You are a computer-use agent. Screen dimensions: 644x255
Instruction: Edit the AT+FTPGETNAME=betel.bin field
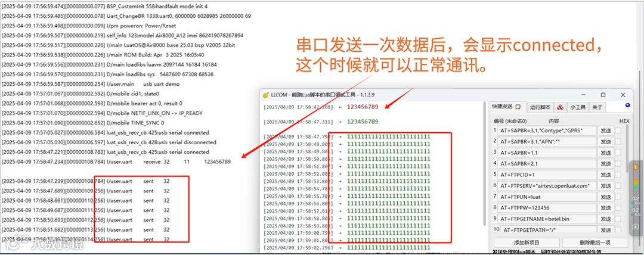[547, 219]
